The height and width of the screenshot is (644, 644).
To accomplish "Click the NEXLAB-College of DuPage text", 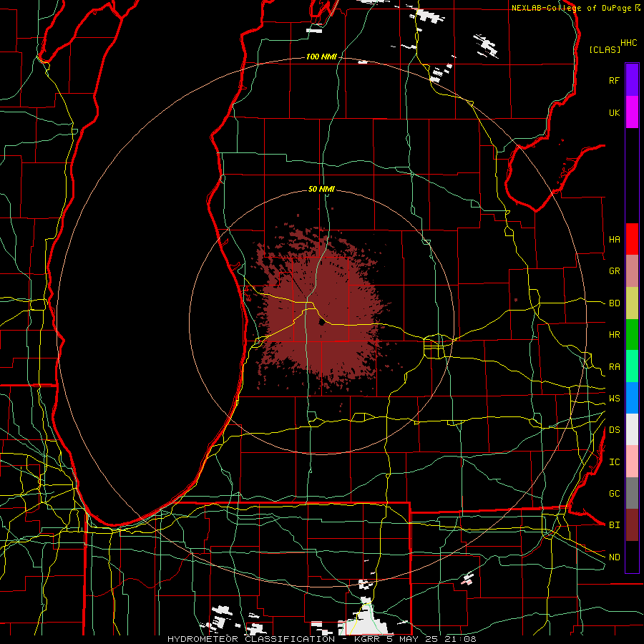I will tap(571, 8).
